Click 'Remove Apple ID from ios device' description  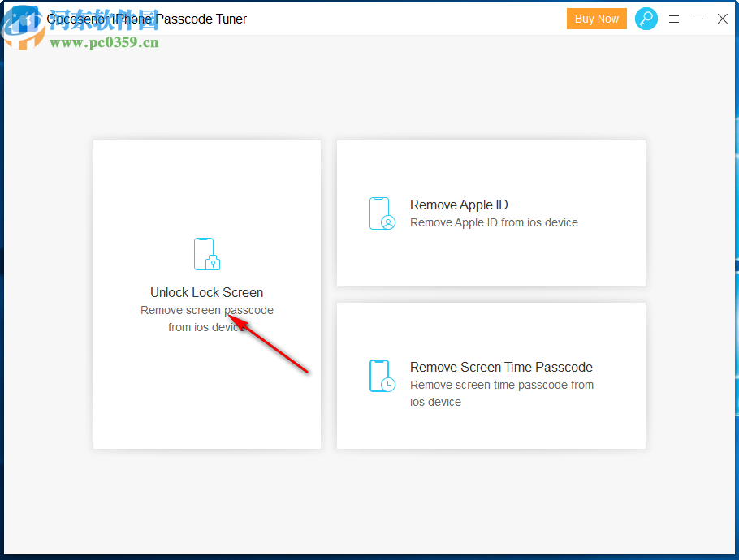click(x=494, y=222)
